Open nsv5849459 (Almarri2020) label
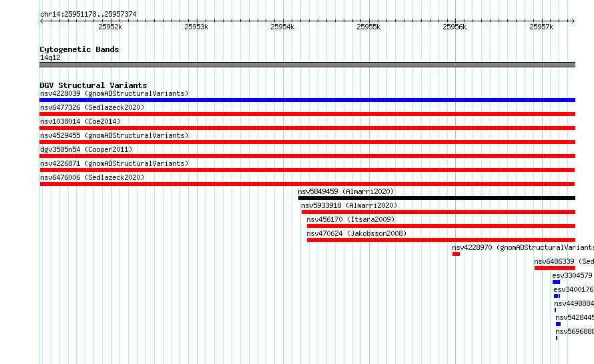 pos(346,191)
